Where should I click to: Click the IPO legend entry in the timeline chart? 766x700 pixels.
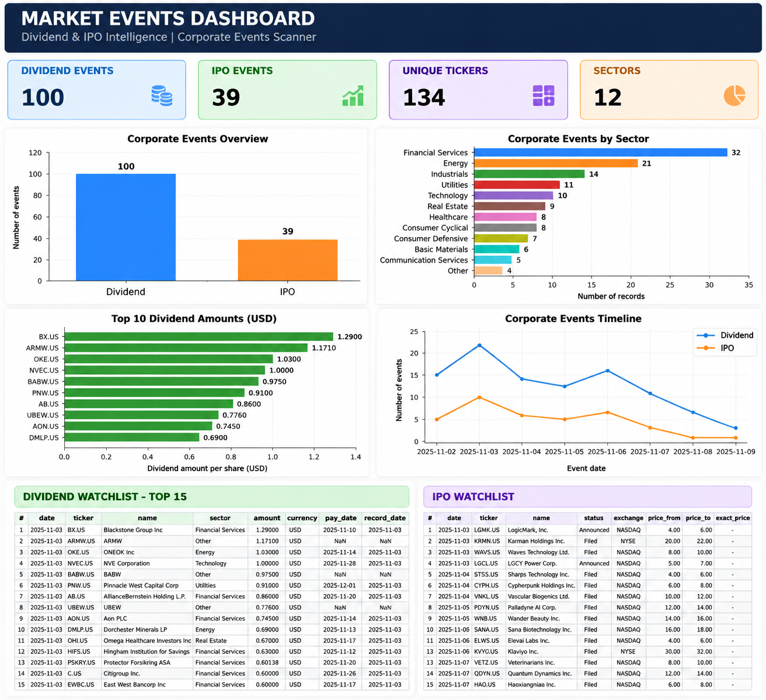click(x=715, y=348)
